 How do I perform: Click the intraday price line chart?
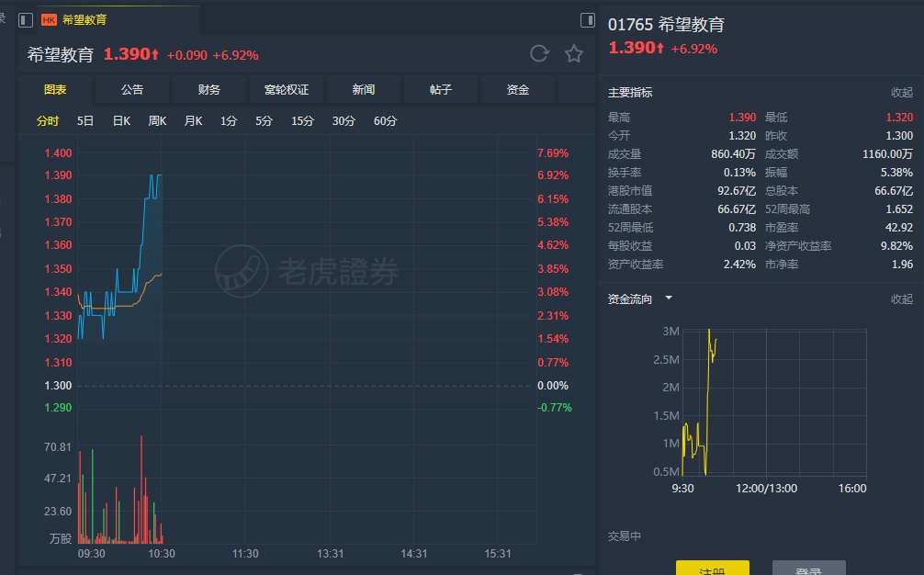coord(119,256)
